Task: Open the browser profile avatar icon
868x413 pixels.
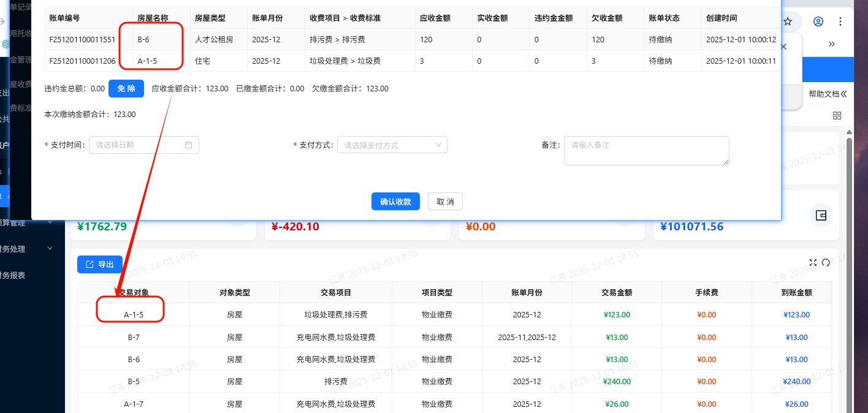Action: click(x=818, y=21)
